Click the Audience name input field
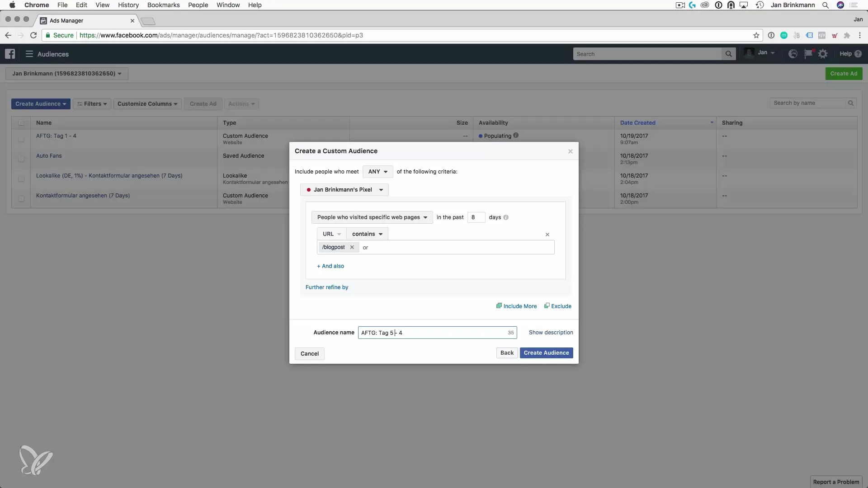Image resolution: width=868 pixels, height=488 pixels. coord(437,333)
